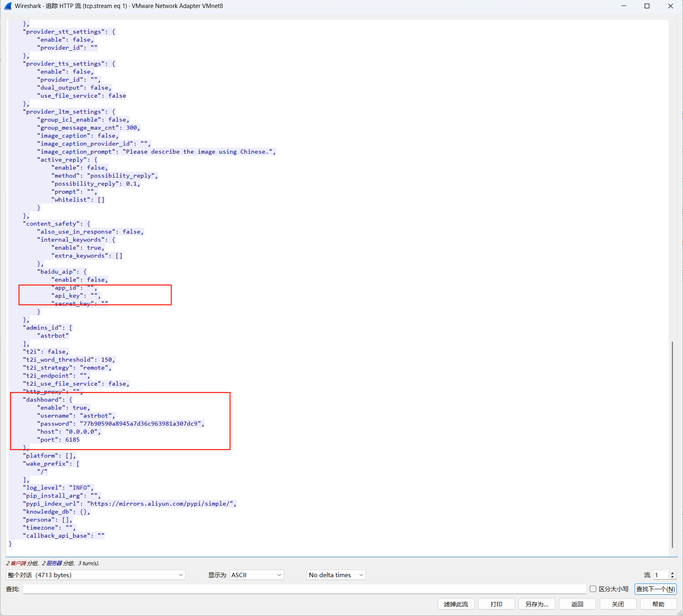The width and height of the screenshot is (683, 616).
Task: Click the "provider_tts_settings" line
Action: coord(69,64)
